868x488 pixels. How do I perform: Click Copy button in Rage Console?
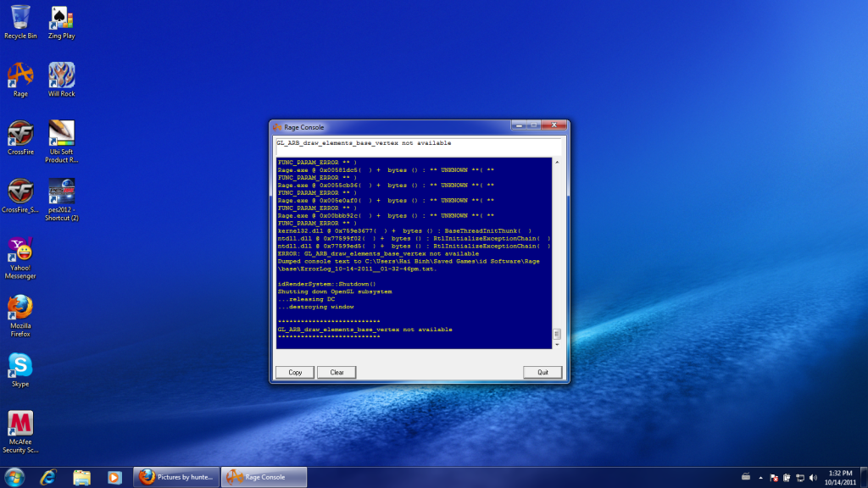[x=295, y=373]
